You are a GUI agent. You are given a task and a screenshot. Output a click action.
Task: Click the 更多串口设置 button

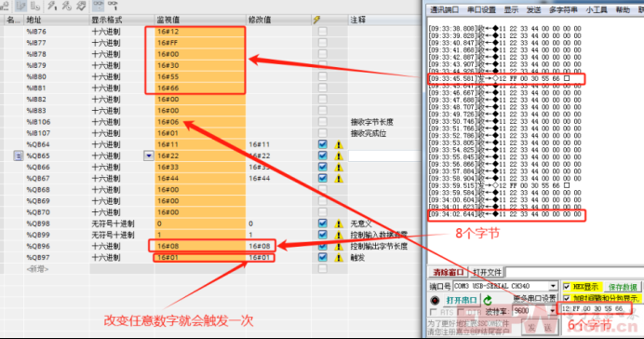coord(534,298)
